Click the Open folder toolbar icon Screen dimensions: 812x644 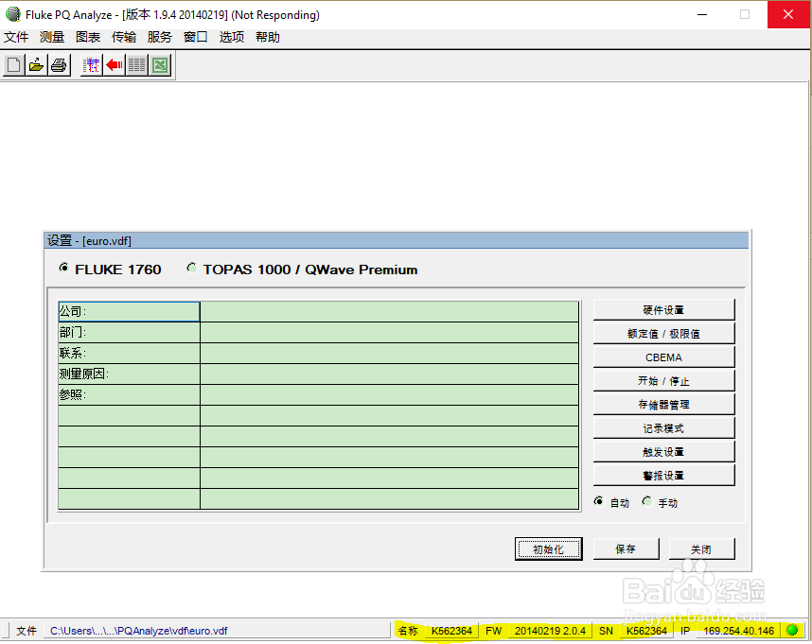pos(36,65)
